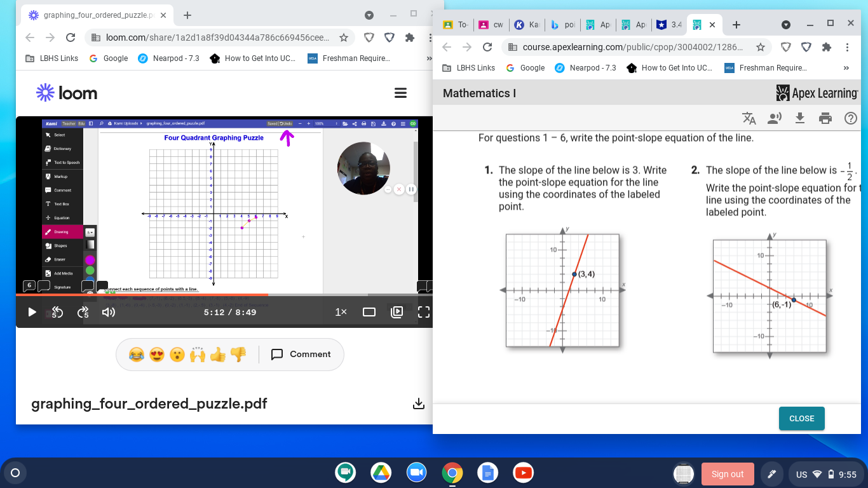Launch YouTube from the taskbar
Viewport: 868px width, 488px height.
point(522,473)
